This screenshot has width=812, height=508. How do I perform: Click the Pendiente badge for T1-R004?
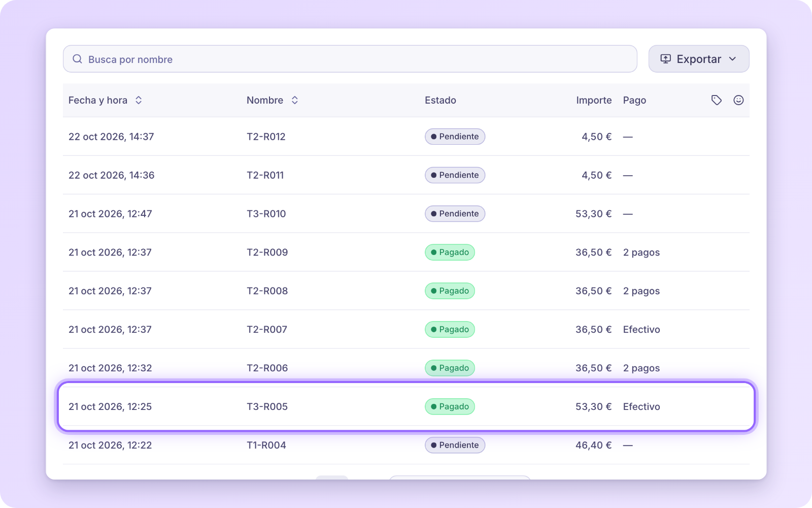(x=455, y=446)
